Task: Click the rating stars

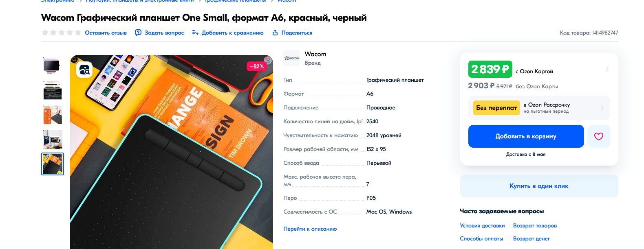Action: tap(61, 33)
